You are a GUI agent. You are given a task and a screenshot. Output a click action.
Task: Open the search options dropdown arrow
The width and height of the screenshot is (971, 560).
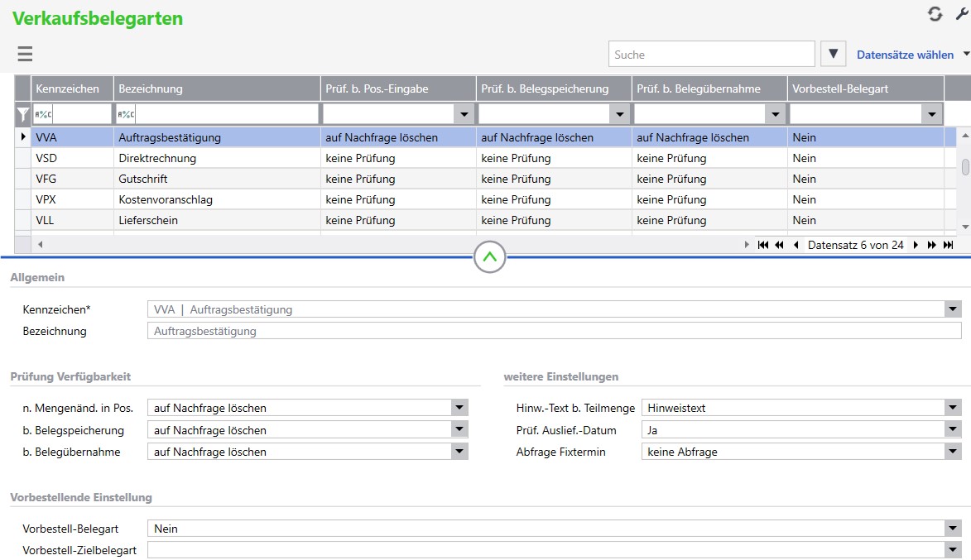coord(834,55)
